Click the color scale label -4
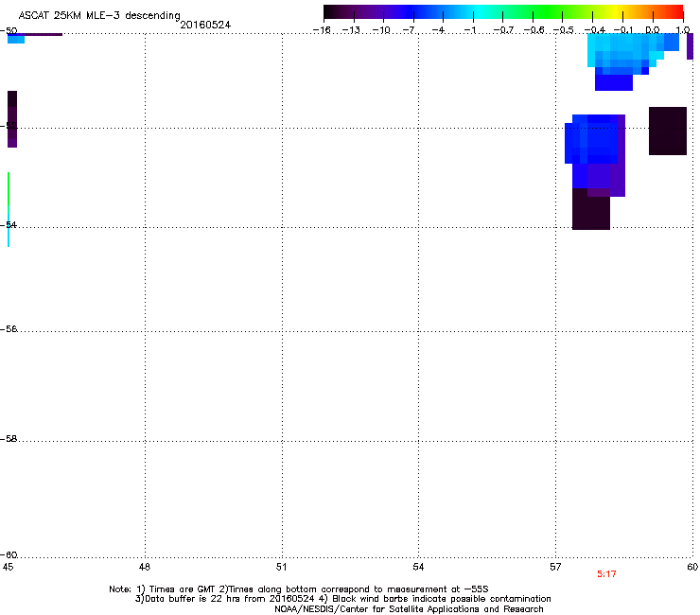 438,30
